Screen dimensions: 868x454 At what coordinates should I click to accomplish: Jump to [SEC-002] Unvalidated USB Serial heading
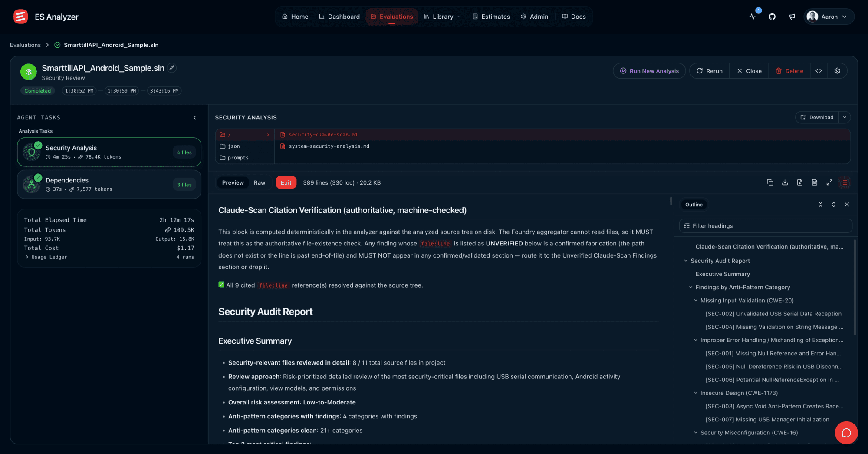point(773,314)
